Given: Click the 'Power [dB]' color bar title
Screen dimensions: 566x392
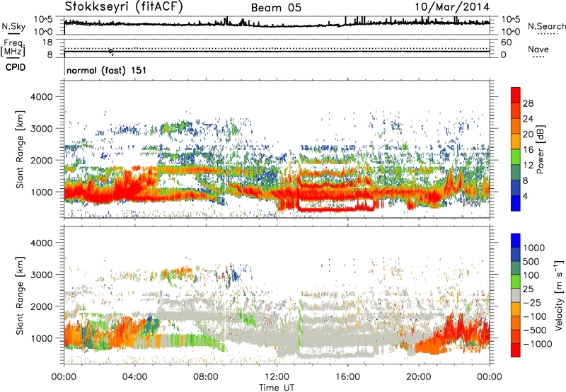Looking at the screenshot, I should click(x=541, y=149).
